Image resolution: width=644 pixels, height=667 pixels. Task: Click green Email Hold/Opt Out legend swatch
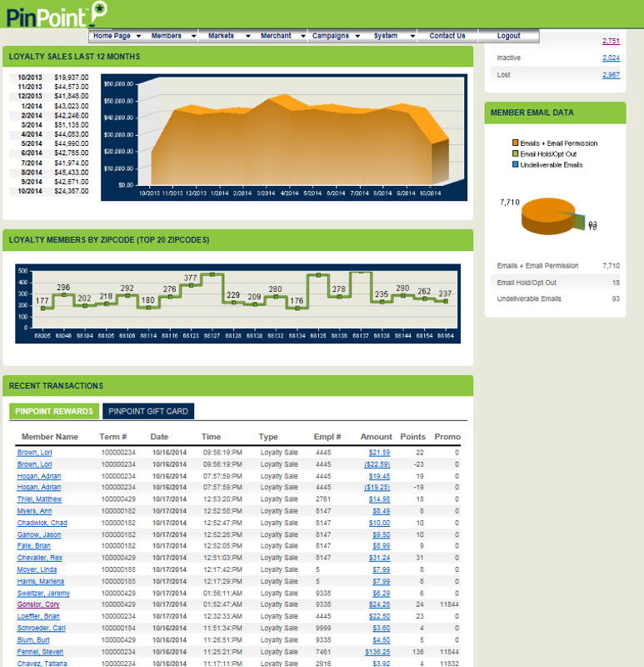515,153
